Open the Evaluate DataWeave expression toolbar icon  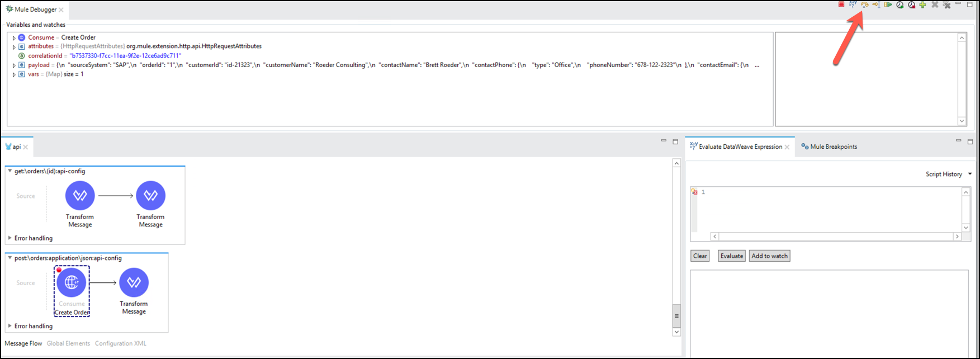853,4
